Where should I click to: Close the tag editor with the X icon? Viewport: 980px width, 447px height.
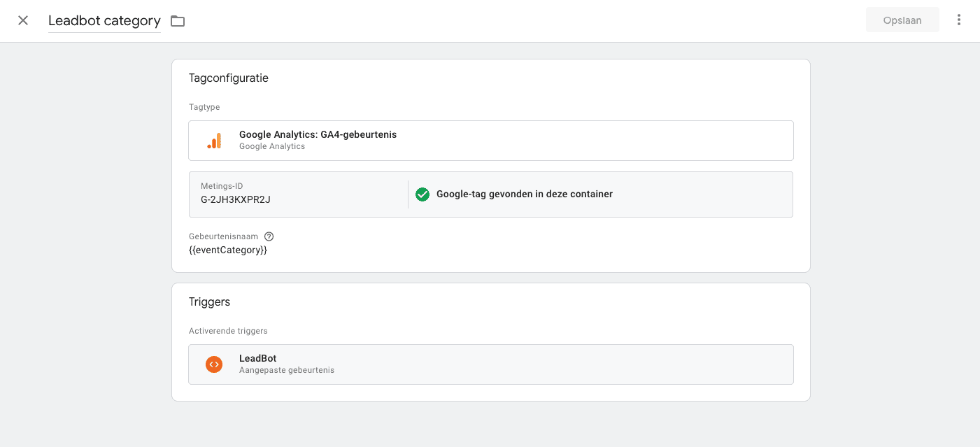point(23,20)
